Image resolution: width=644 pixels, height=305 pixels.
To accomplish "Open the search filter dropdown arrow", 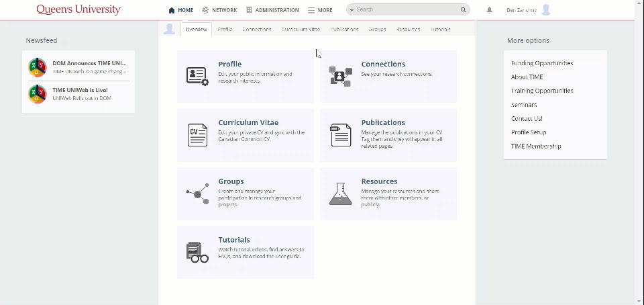I will 352,10.
